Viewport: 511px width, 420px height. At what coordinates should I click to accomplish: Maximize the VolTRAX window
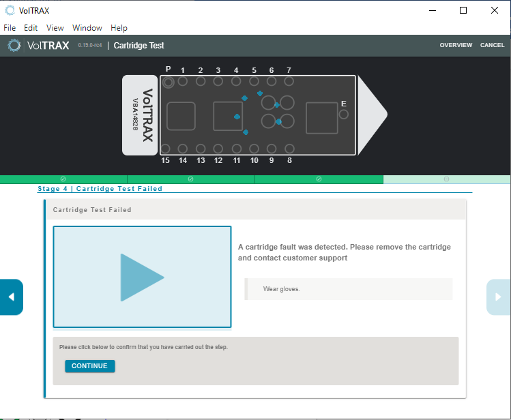[463, 10]
